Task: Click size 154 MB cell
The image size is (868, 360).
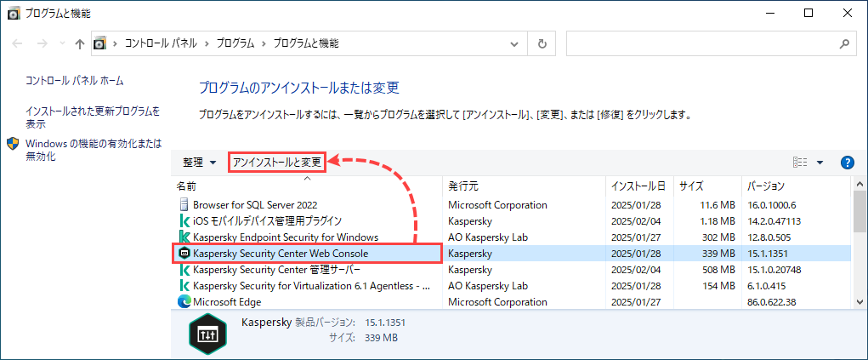Action: 718,286
